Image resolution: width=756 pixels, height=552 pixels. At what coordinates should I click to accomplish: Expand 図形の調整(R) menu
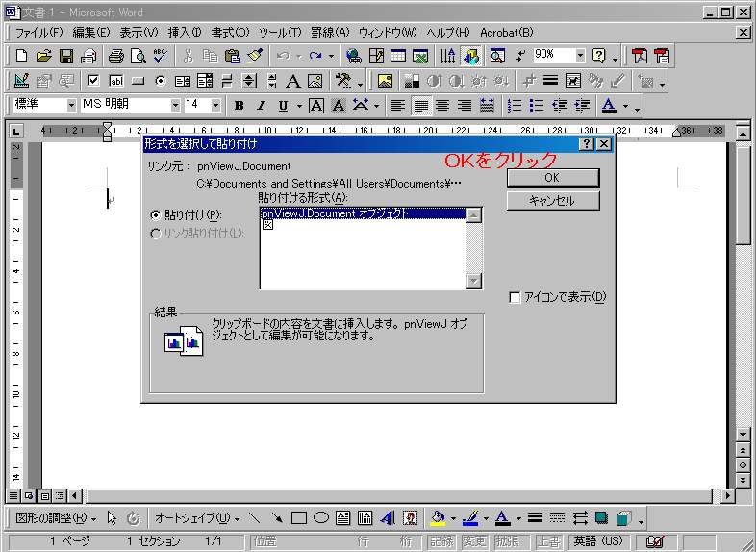pyautogui.click(x=56, y=518)
